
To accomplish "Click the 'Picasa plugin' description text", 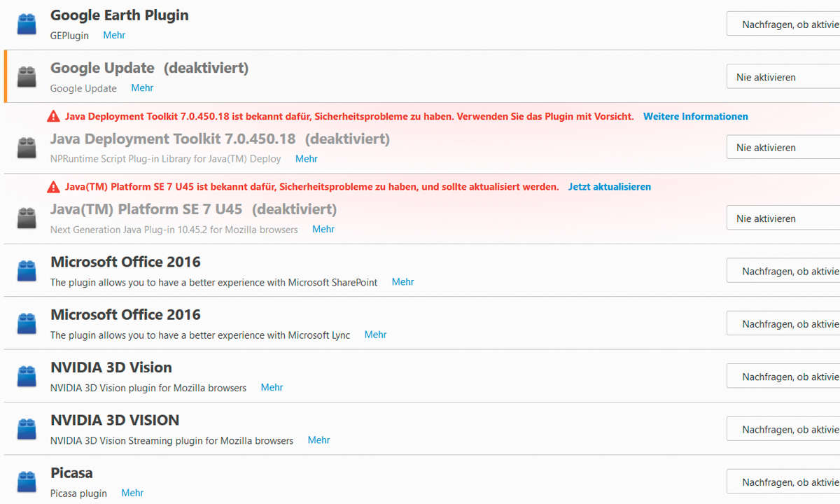I will coord(78,493).
